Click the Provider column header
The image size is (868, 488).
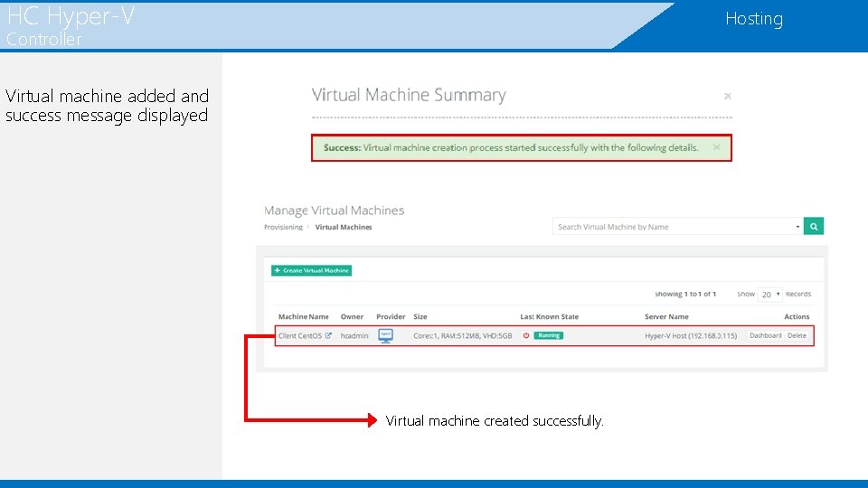click(391, 317)
